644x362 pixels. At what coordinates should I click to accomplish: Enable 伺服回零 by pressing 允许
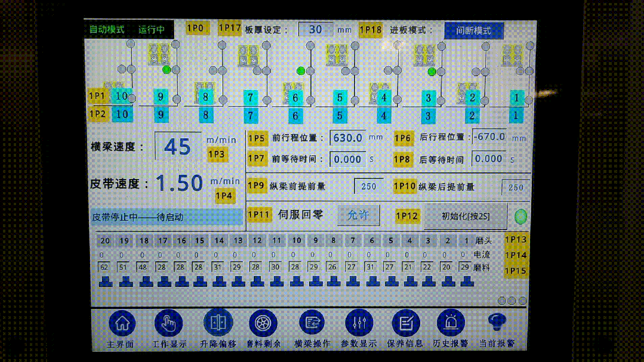click(x=359, y=215)
